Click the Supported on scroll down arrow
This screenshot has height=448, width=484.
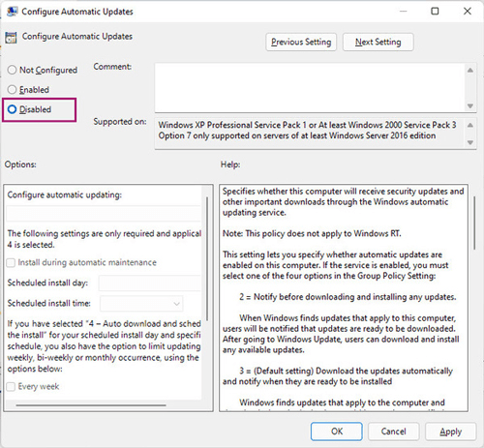(470, 142)
